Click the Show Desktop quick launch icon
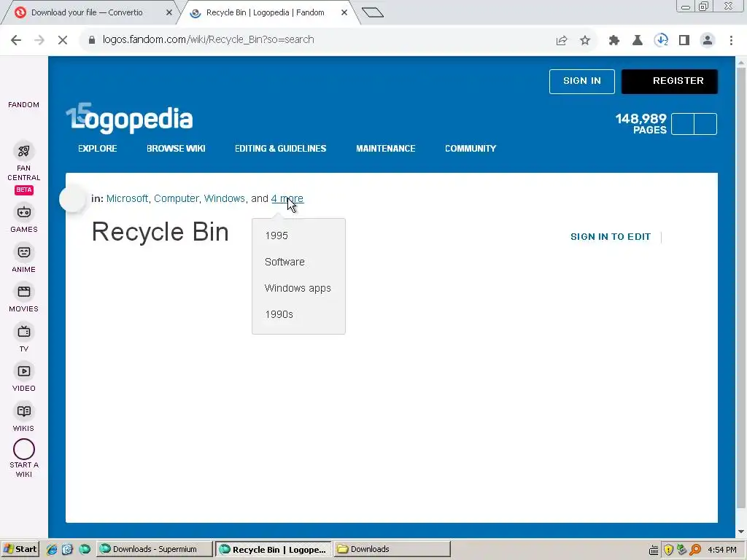Image resolution: width=747 pixels, height=560 pixels. pos(67,550)
